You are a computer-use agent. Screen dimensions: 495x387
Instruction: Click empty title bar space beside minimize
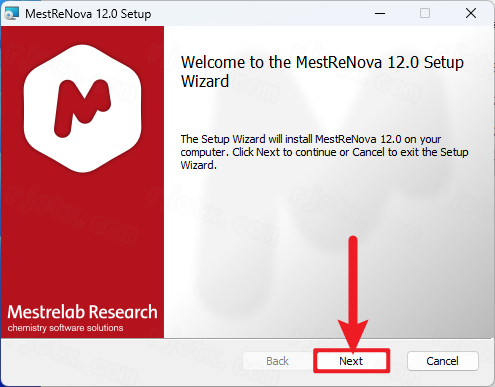[x=260, y=13]
